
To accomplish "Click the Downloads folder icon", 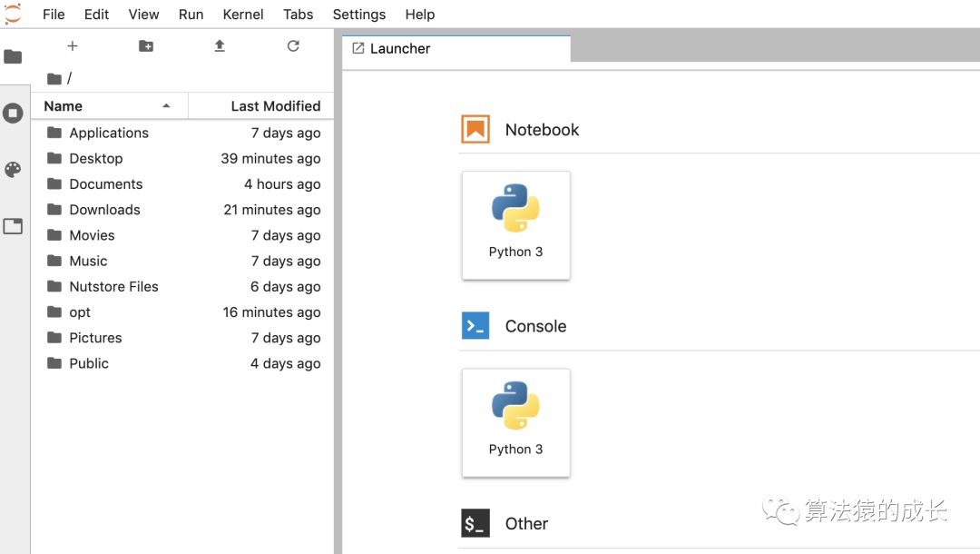I will 54,210.
